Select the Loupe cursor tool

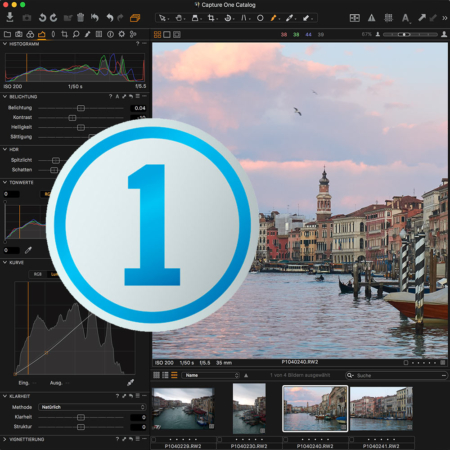(195, 18)
